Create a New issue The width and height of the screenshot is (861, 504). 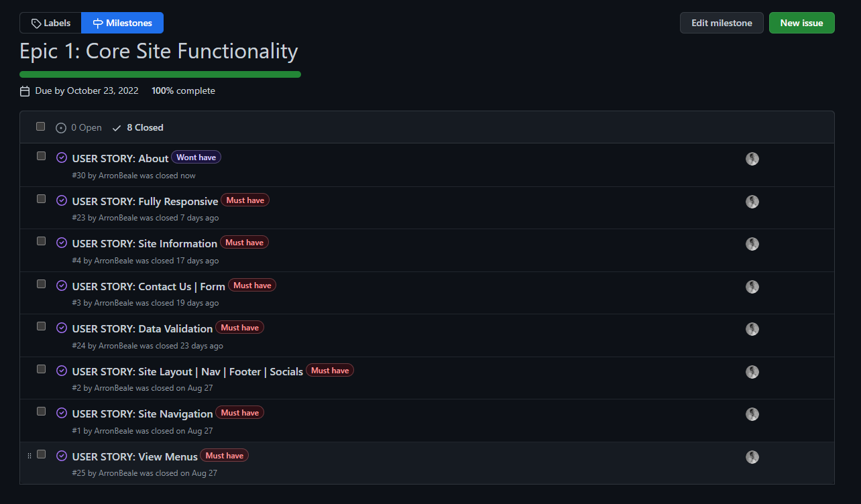point(801,23)
